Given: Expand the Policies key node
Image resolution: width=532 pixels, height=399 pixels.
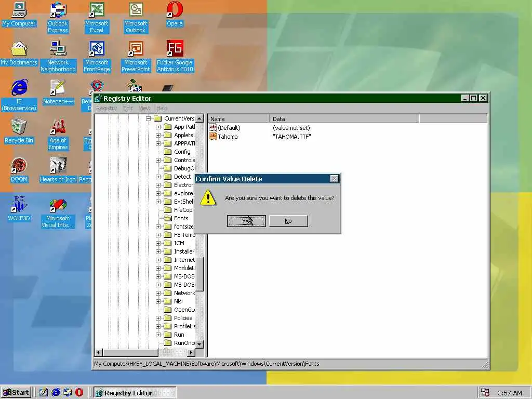Looking at the screenshot, I should pos(158,318).
